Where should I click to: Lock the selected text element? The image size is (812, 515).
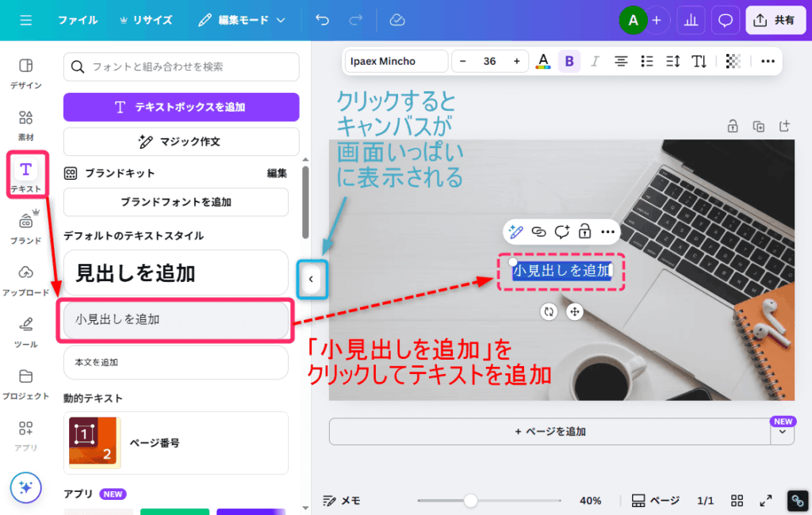click(584, 231)
